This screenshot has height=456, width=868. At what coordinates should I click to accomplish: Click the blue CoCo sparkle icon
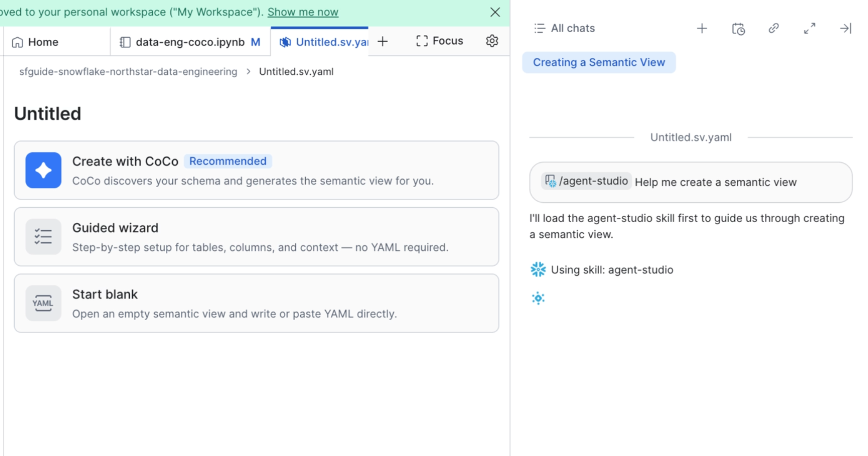44,170
